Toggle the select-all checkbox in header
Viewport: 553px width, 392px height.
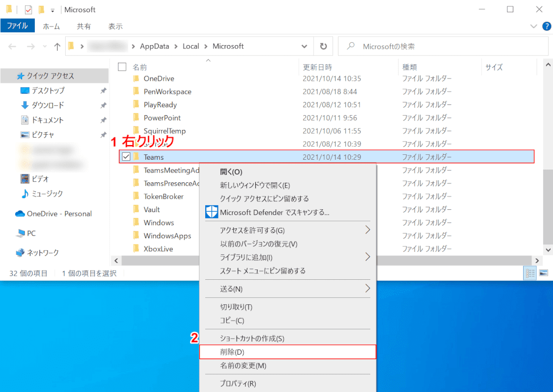pyautogui.click(x=122, y=67)
